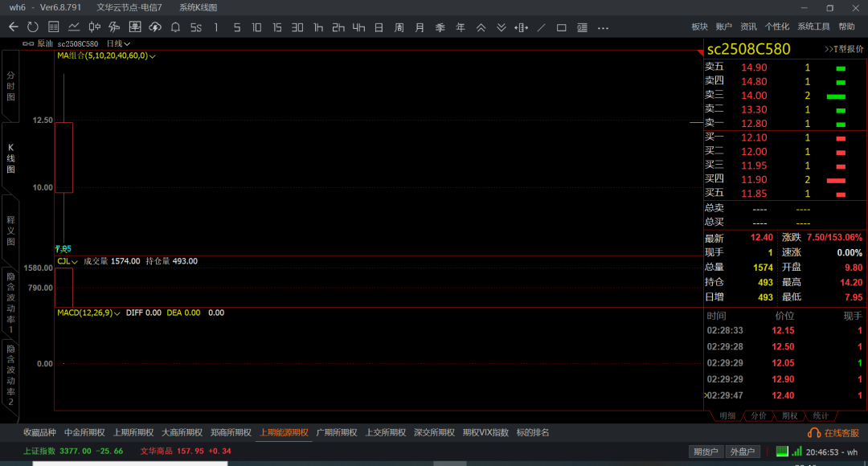The height and width of the screenshot is (466, 868).
Task: Click the back arrow icon
Action: pyautogui.click(x=14, y=27)
